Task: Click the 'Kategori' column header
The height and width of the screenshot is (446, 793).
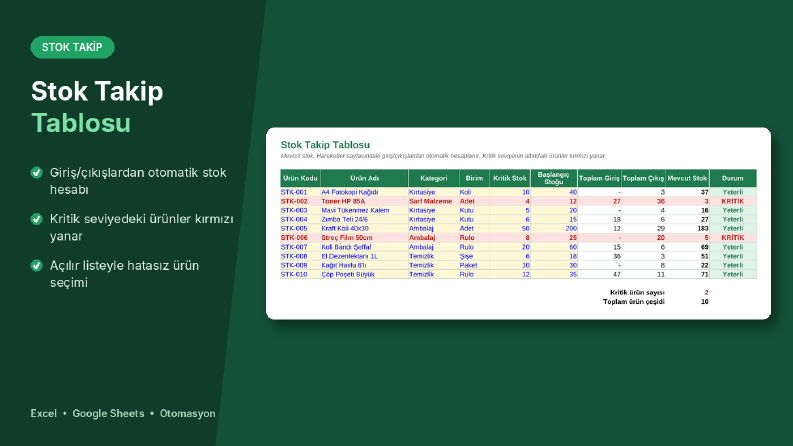Action: pos(433,178)
